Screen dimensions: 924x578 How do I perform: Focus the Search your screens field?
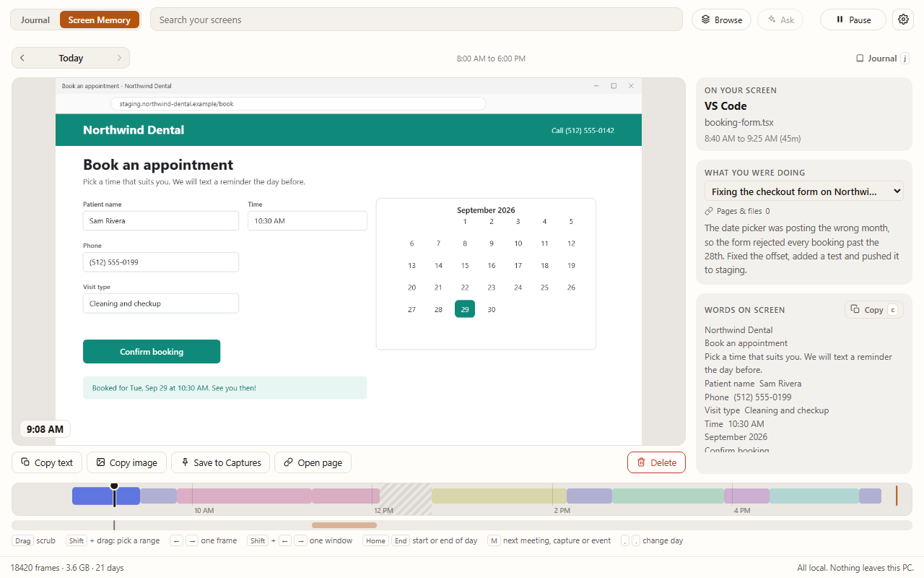(416, 20)
